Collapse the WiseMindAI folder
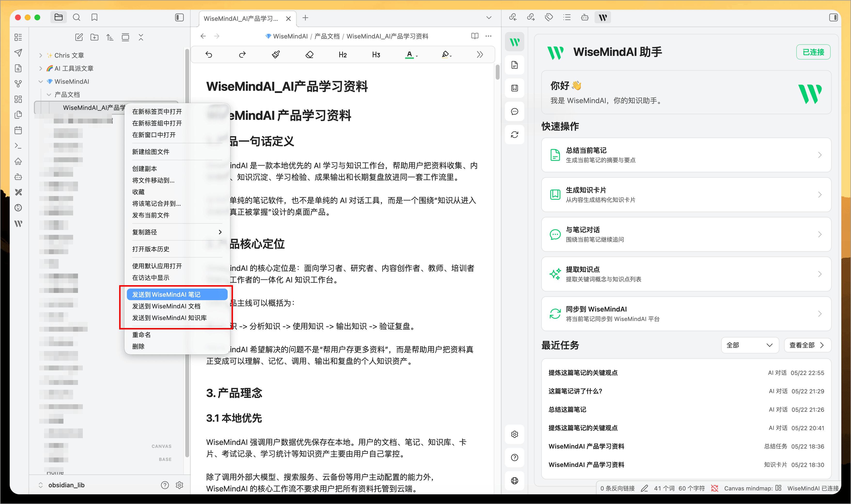Viewport: 851px width, 504px height. point(40,82)
